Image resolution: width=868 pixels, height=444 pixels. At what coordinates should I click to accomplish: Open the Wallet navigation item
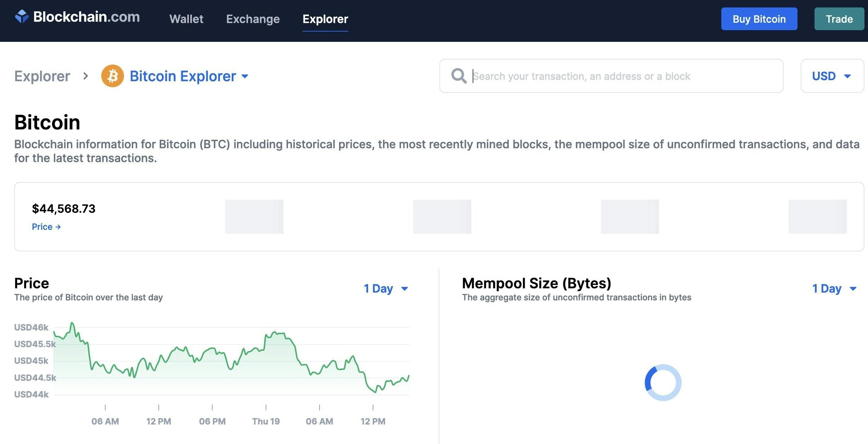pyautogui.click(x=186, y=19)
